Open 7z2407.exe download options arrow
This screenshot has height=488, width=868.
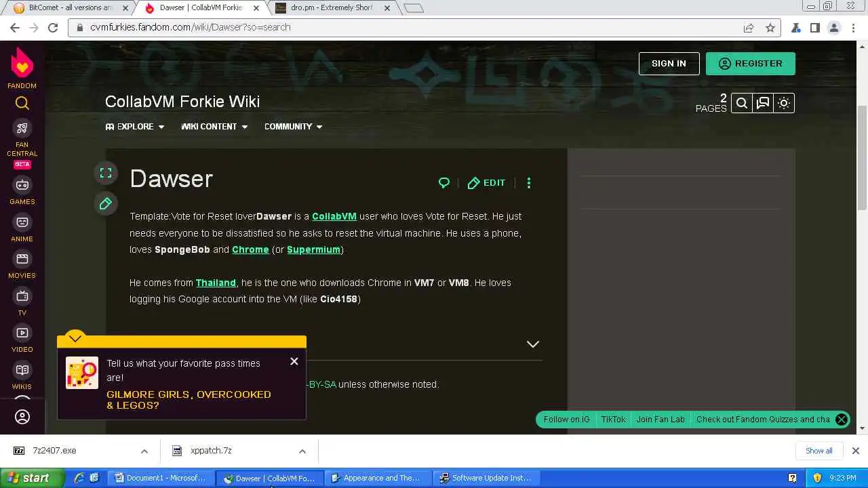pos(144,451)
